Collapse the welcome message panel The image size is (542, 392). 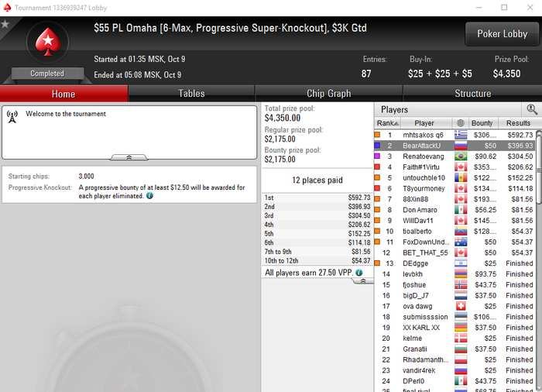click(129, 157)
